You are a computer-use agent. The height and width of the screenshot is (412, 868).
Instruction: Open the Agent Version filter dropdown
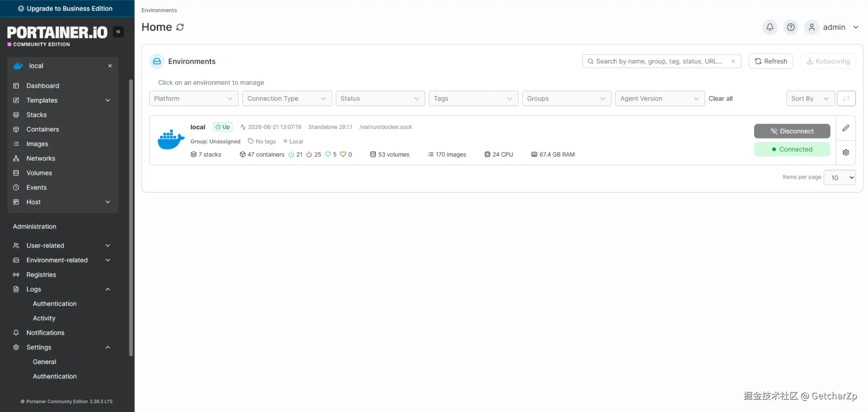660,98
